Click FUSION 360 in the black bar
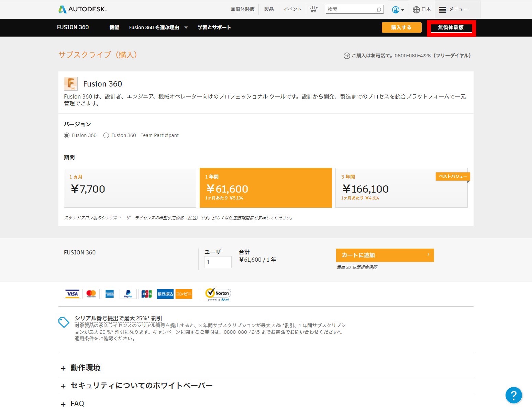This screenshot has height=411, width=532. (x=73, y=27)
